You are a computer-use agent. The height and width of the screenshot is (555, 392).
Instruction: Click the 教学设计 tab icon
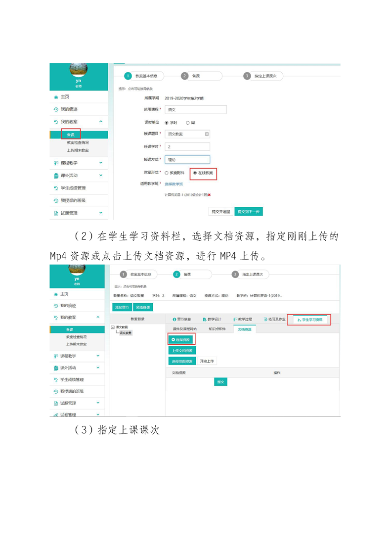(204, 320)
